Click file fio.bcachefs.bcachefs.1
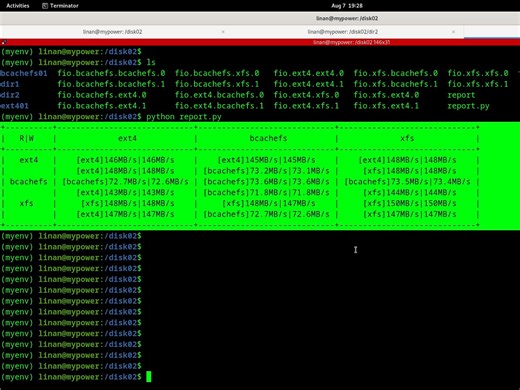This screenshot has width=520, height=390. click(111, 84)
